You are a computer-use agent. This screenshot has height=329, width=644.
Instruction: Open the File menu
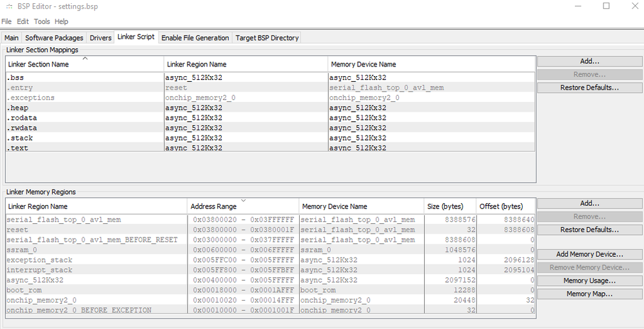pyautogui.click(x=6, y=21)
